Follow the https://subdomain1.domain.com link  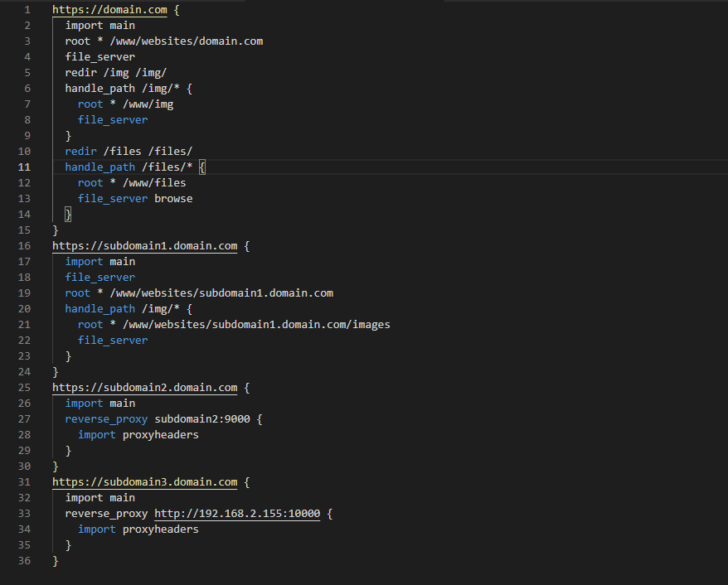click(x=144, y=245)
